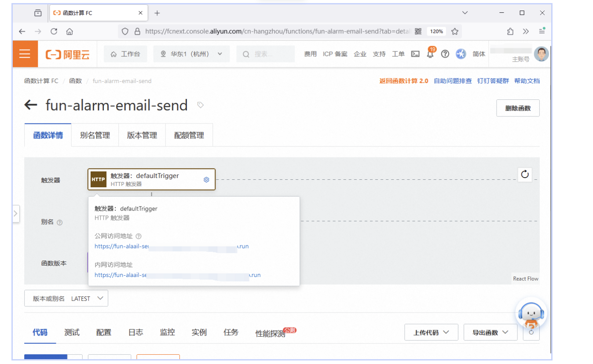Image resolution: width=593 pixels, height=364 pixels.
Task: Open the user avatar menu
Action: (x=542, y=54)
